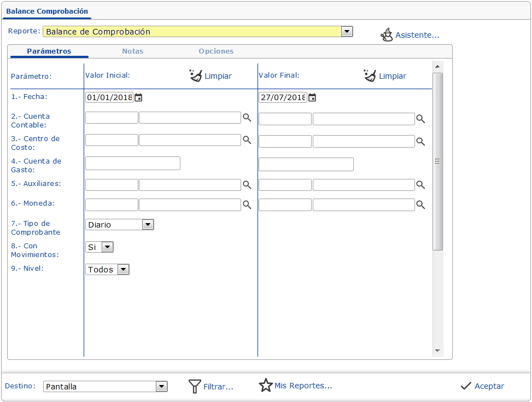Image resolution: width=532 pixels, height=402 pixels.
Task: Switch to the Notas tab
Action: [132, 51]
